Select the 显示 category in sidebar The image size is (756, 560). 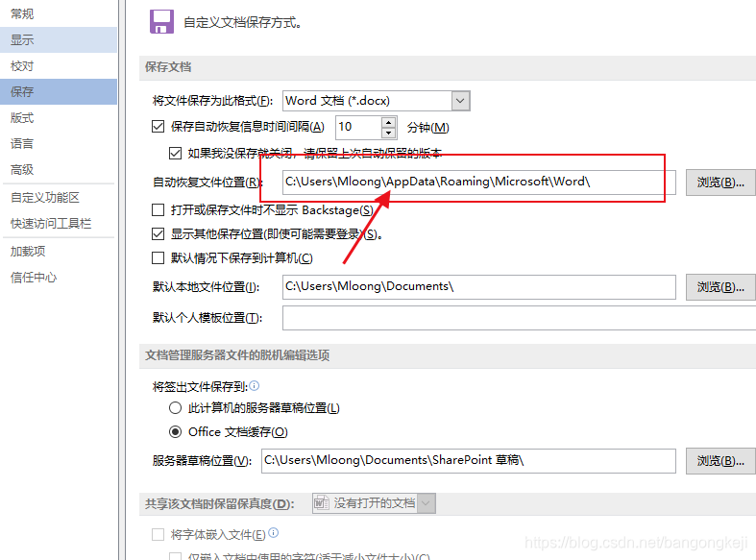(59, 39)
